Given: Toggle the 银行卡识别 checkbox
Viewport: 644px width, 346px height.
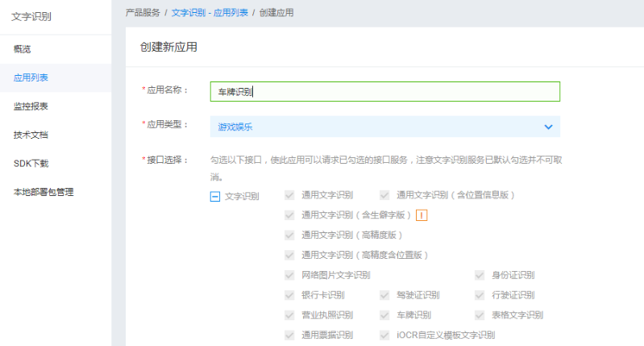Looking at the screenshot, I should point(289,295).
